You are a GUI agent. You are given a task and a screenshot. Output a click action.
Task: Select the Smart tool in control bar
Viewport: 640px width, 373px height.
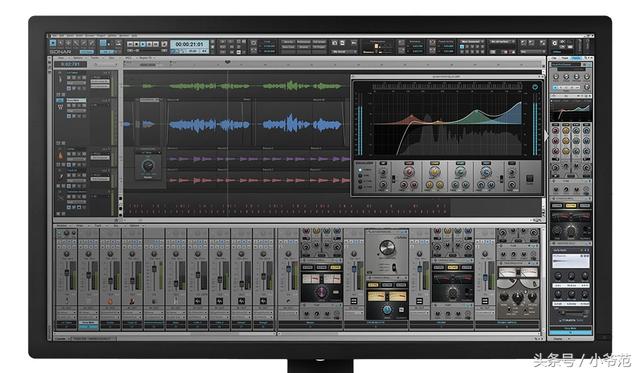click(x=53, y=43)
